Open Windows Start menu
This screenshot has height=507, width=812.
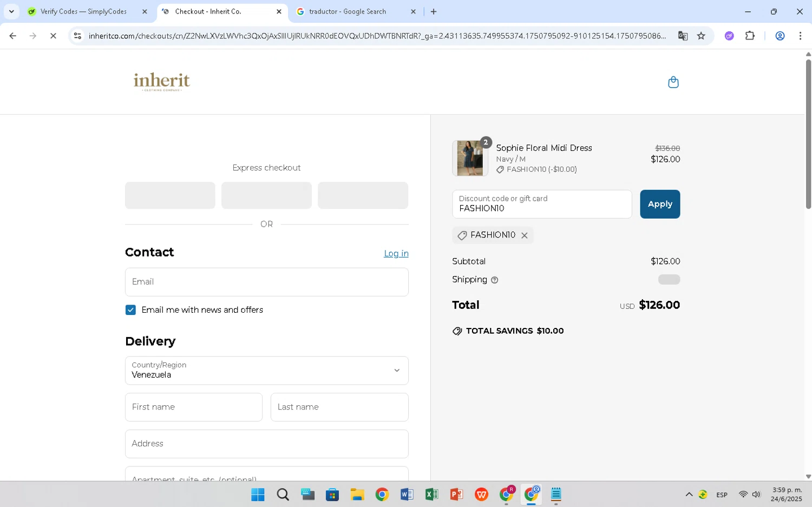pyautogui.click(x=258, y=495)
